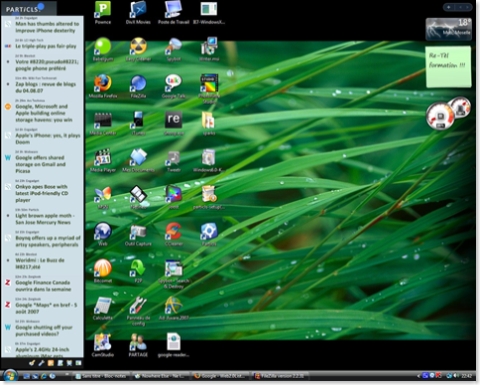The height and width of the screenshot is (385, 480).
Task: Open the google reader file icon
Action: 173,345
